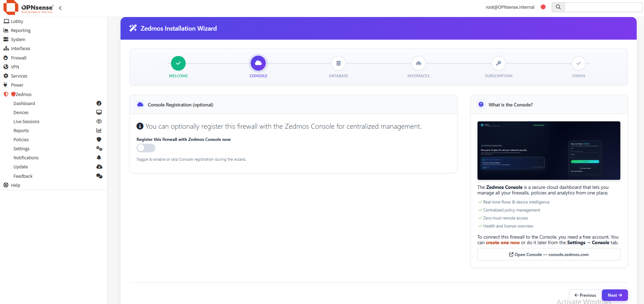Click the Policies shield icon
The image size is (644, 304).
tap(99, 139)
